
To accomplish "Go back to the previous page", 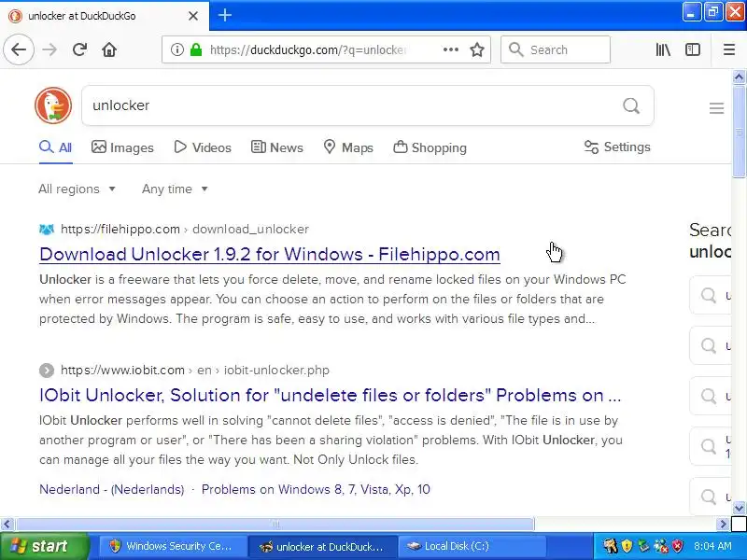I will (19, 49).
